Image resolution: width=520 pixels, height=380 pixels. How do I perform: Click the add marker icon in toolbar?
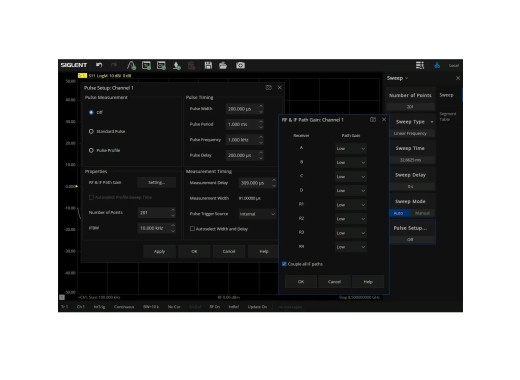tap(177, 65)
